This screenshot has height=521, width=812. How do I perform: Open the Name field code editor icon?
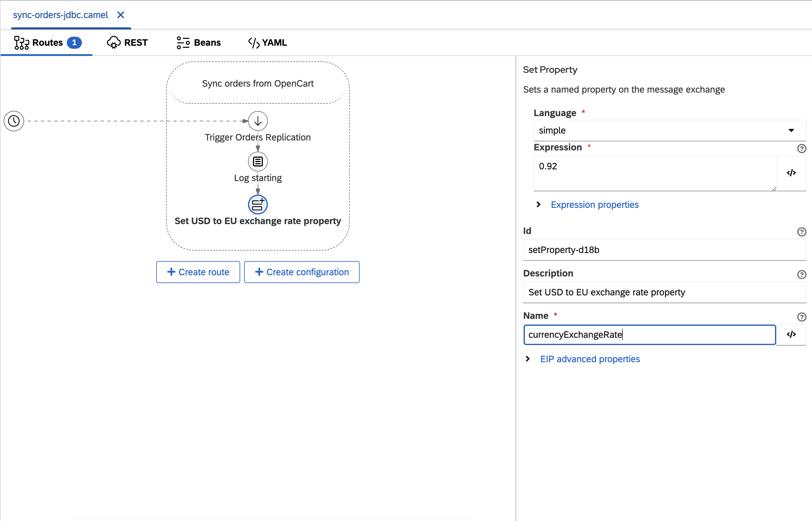point(791,334)
